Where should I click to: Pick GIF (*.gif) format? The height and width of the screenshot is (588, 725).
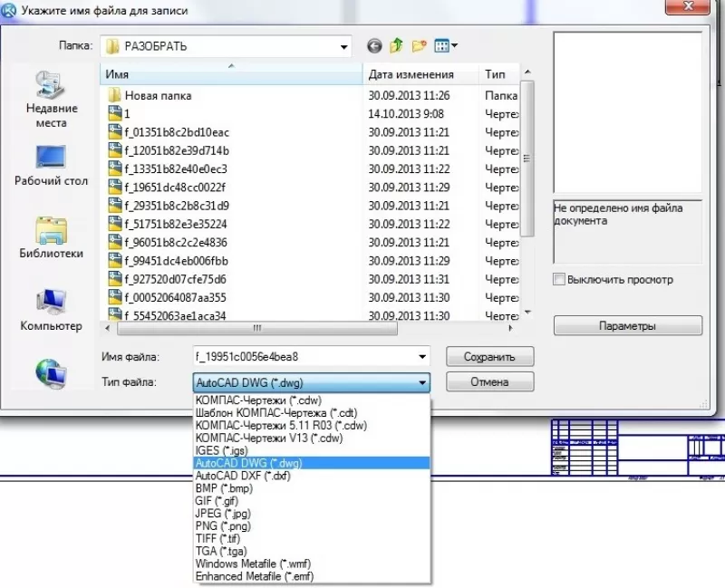tap(312, 501)
